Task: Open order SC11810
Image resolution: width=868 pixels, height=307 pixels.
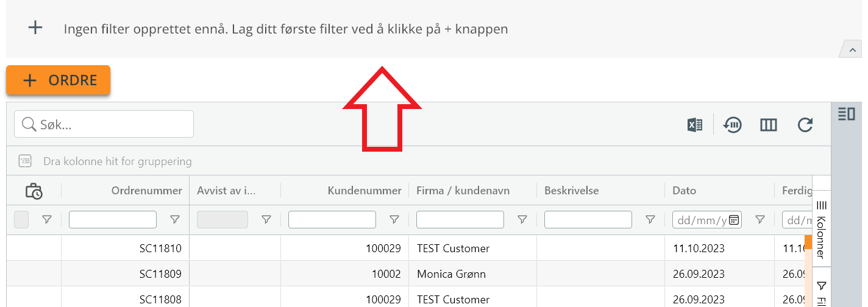Action: 161,249
